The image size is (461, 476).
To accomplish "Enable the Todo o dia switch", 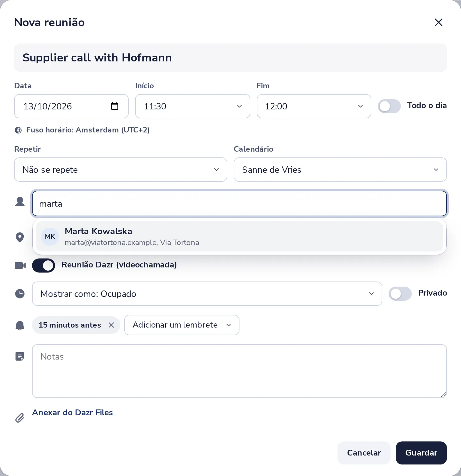I will pyautogui.click(x=389, y=106).
